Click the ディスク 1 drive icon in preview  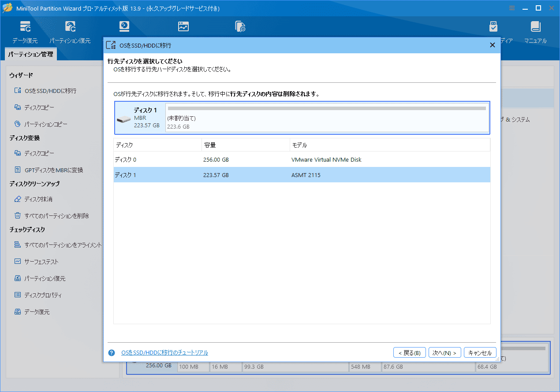point(123,120)
